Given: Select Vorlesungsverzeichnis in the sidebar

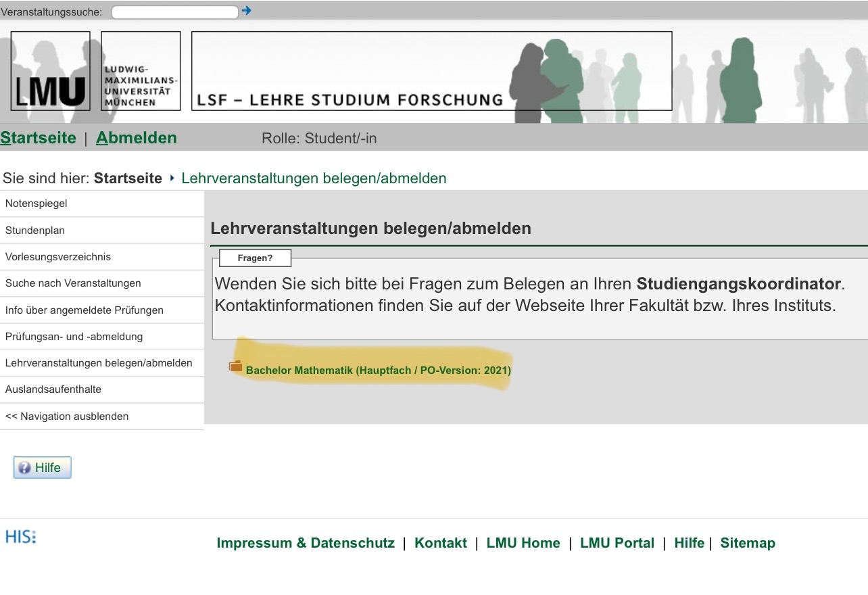Looking at the screenshot, I should [57, 257].
